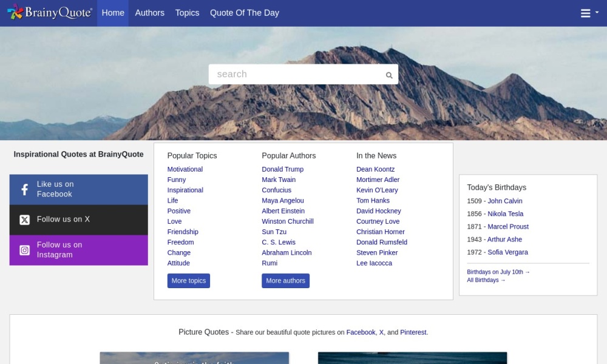Image resolution: width=607 pixels, height=364 pixels.
Task: View Maya Angelou quotes
Action: tap(283, 200)
